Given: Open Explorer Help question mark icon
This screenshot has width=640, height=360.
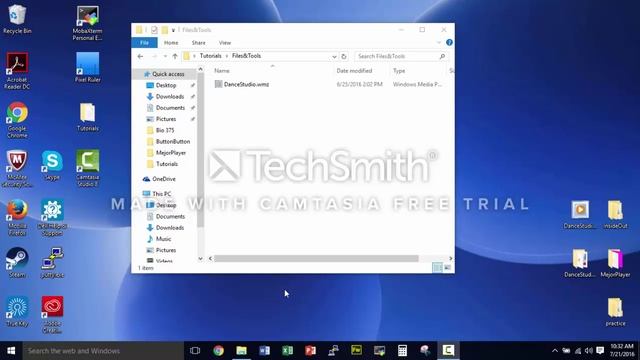Looking at the screenshot, I should (x=449, y=42).
